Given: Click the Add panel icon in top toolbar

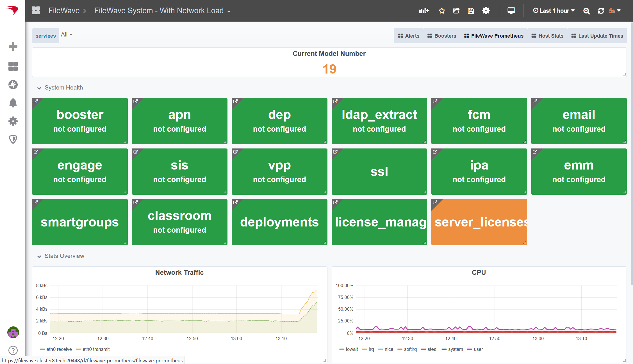Looking at the screenshot, I should pos(424,11).
